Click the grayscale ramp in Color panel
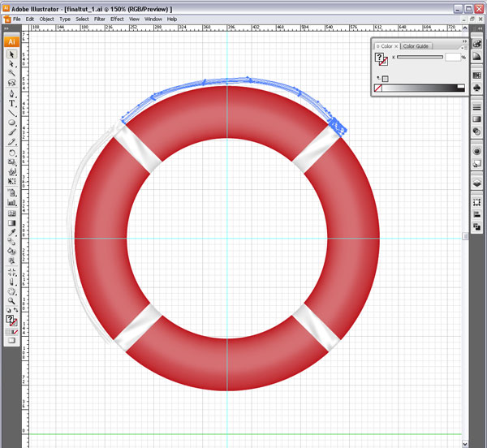This screenshot has width=487, height=448. (420, 88)
